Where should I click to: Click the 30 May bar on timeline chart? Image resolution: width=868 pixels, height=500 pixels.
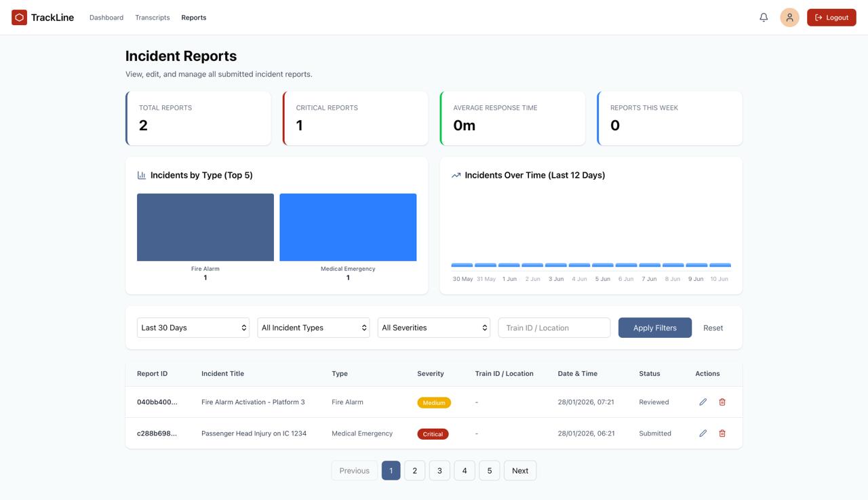462,265
